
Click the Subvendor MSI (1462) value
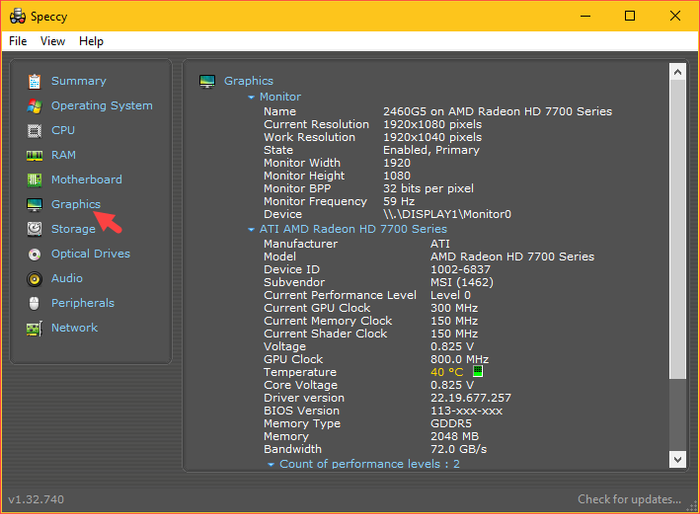pos(462,282)
